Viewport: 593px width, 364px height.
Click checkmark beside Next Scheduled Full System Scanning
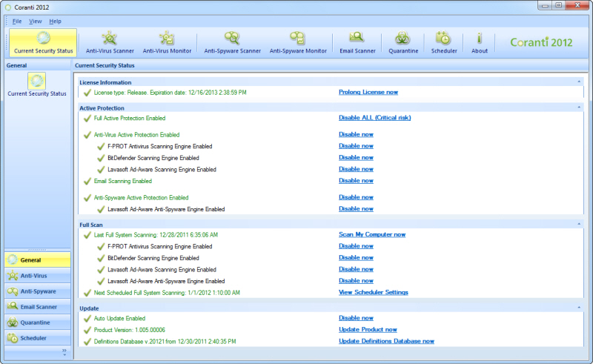pyautogui.click(x=87, y=293)
